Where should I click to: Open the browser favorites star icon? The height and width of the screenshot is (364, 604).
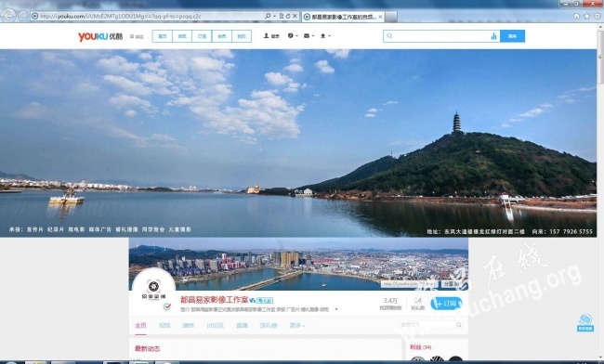coord(587,16)
